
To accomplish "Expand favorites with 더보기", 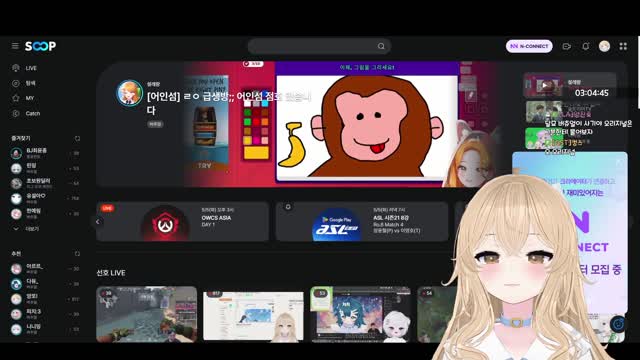I will click(27, 229).
